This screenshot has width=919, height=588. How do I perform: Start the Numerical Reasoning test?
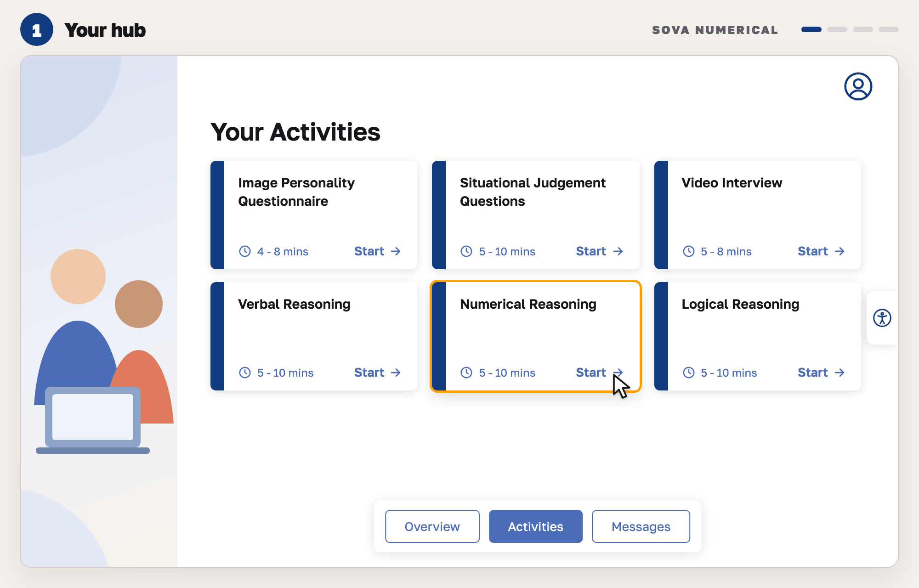[599, 373]
